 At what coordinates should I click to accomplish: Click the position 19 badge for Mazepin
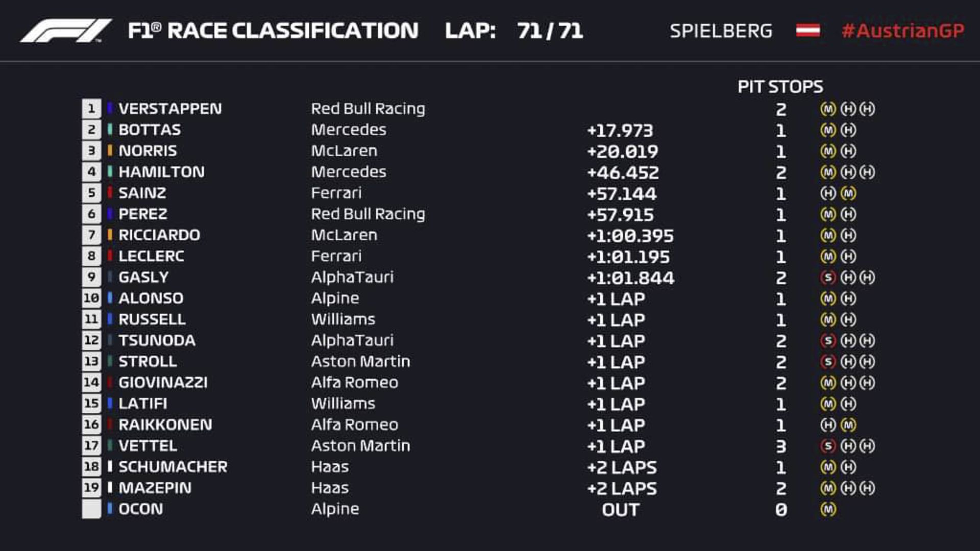point(91,488)
